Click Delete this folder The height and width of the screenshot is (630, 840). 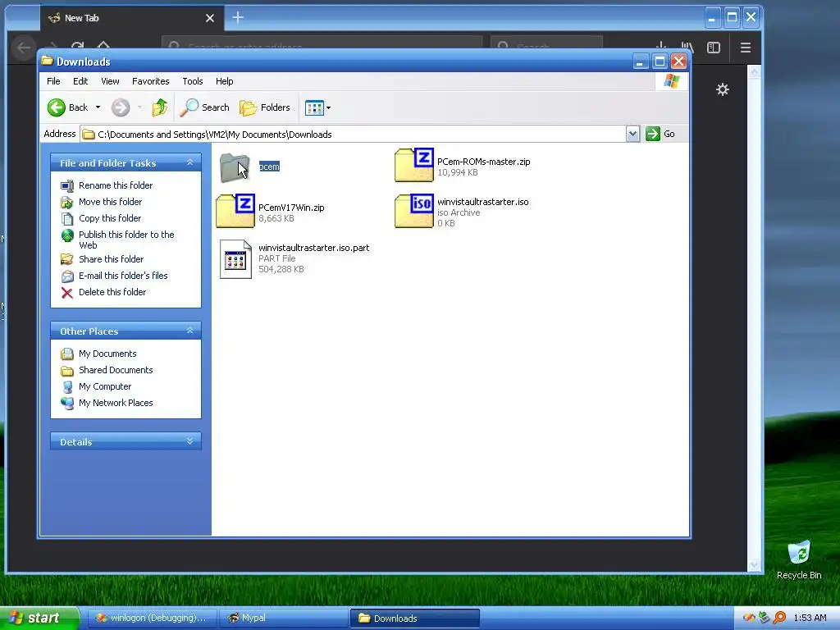pos(112,293)
